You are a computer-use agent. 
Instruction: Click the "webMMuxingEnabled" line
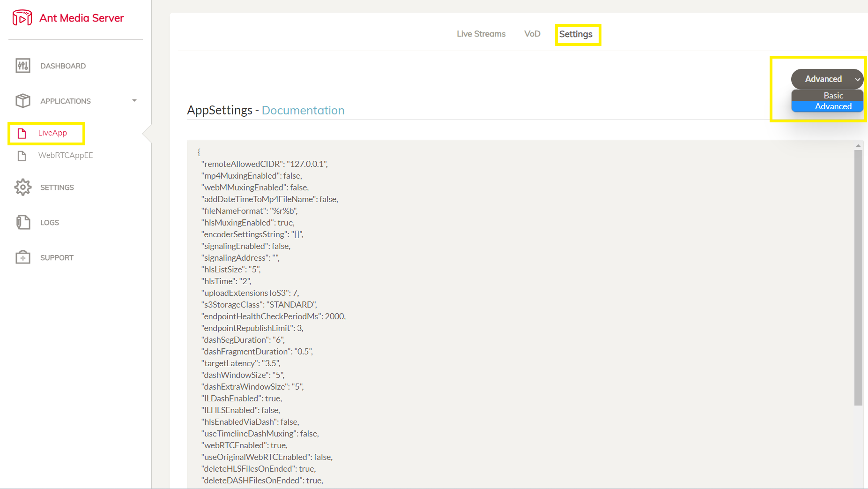255,188
